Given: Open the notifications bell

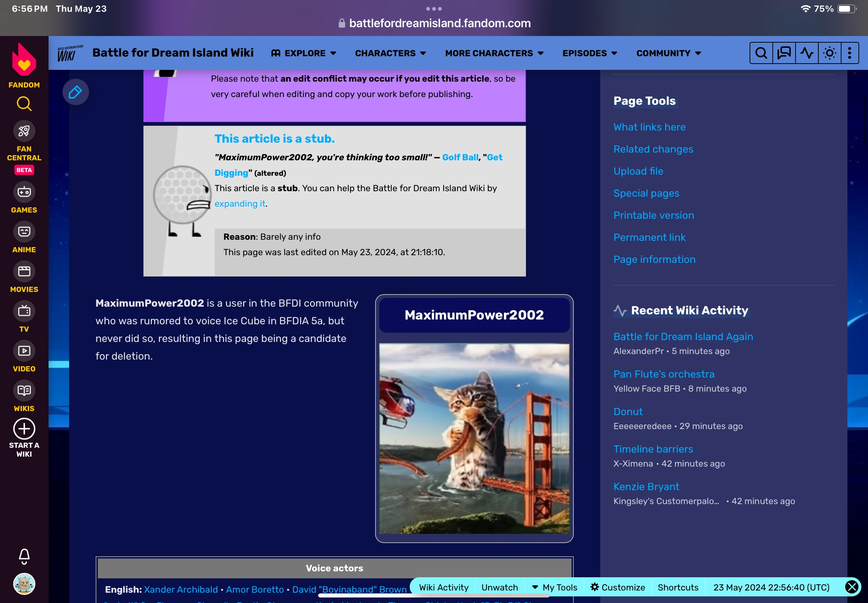Looking at the screenshot, I should pyautogui.click(x=24, y=556).
